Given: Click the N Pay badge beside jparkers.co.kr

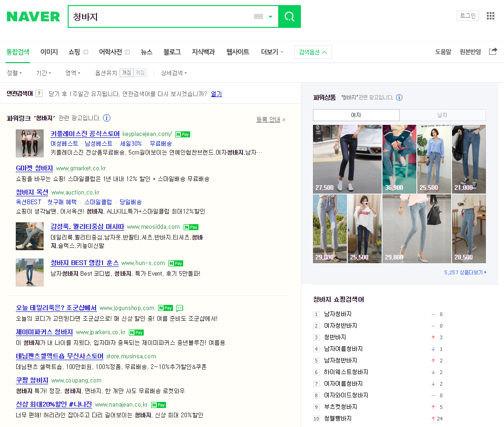Looking at the screenshot, I should 136,332.
